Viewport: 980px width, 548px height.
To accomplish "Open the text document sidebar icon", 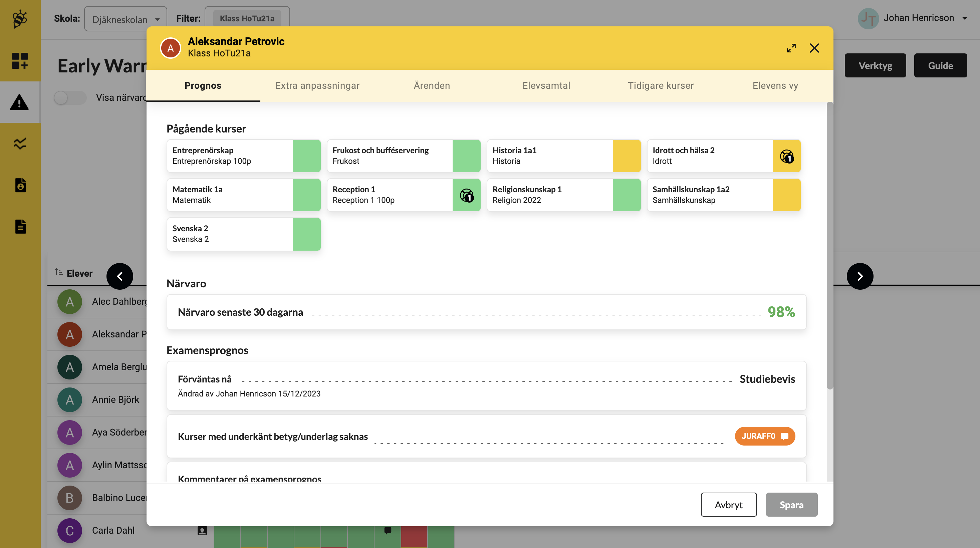I will (x=21, y=227).
